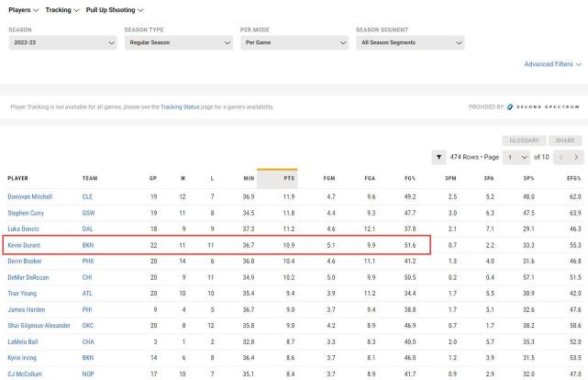This screenshot has width=588, height=380.
Task: Click DeMar DeRozan's 57.1 3P% value
Action: tap(528, 277)
